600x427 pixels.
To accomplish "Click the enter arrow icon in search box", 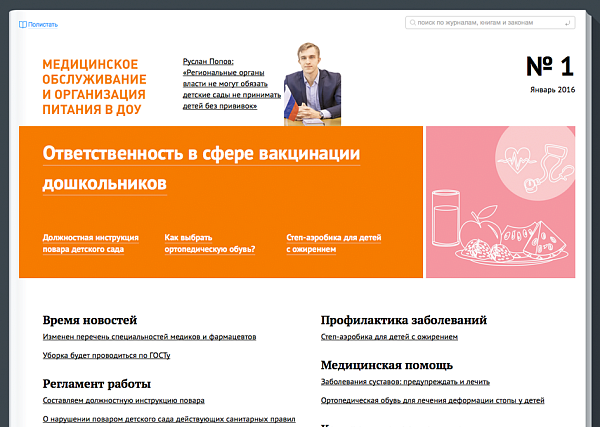I will pyautogui.click(x=567, y=23).
